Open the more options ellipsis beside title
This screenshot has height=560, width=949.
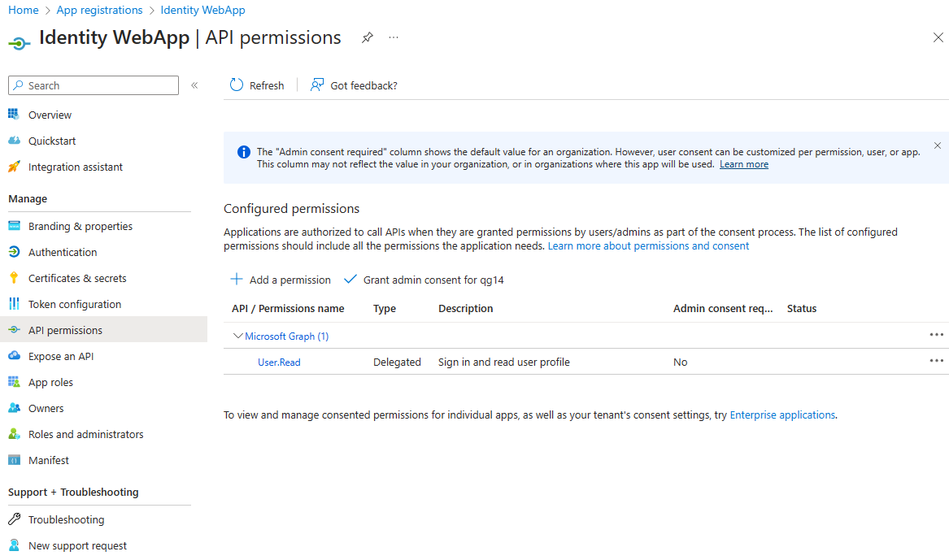[x=394, y=37]
